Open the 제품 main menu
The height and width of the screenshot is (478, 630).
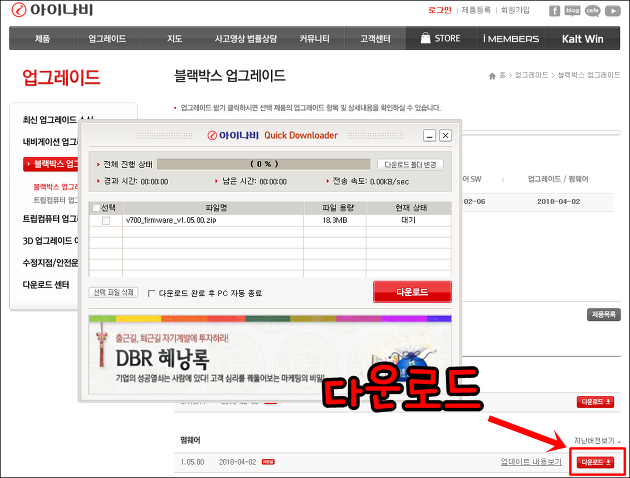point(42,39)
